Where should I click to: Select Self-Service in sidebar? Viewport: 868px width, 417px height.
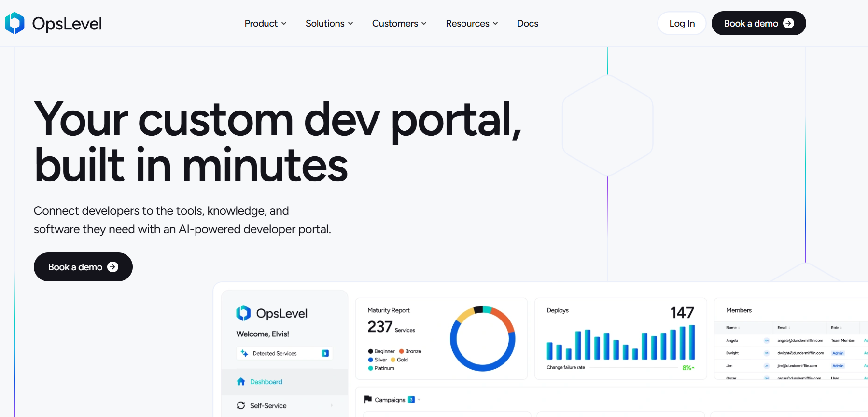268,405
